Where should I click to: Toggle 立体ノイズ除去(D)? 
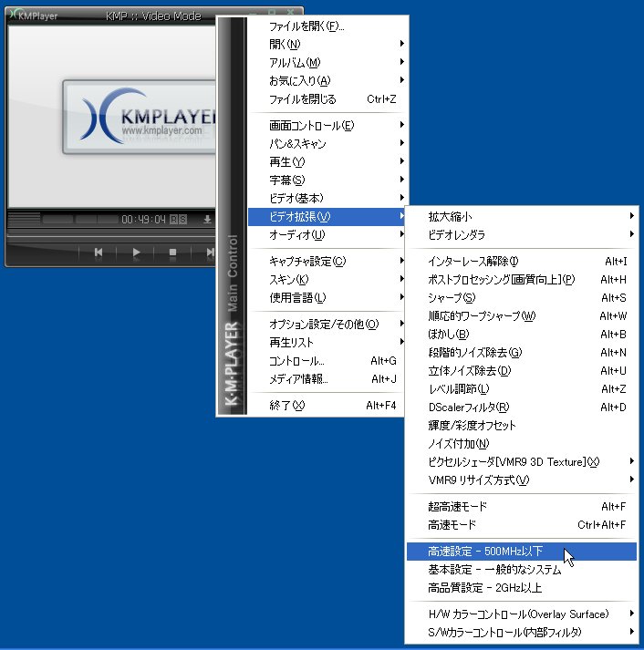click(522, 371)
